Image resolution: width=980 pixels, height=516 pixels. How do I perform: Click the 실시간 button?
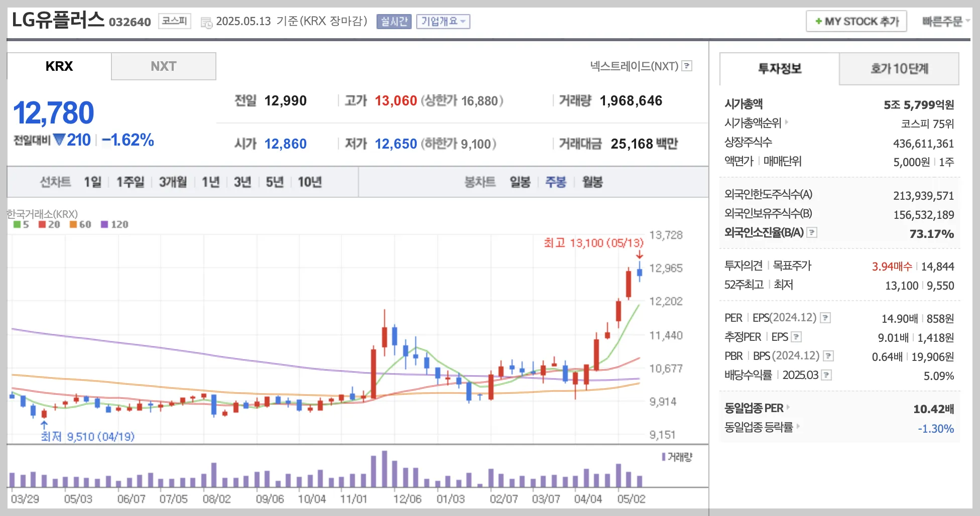tap(394, 22)
